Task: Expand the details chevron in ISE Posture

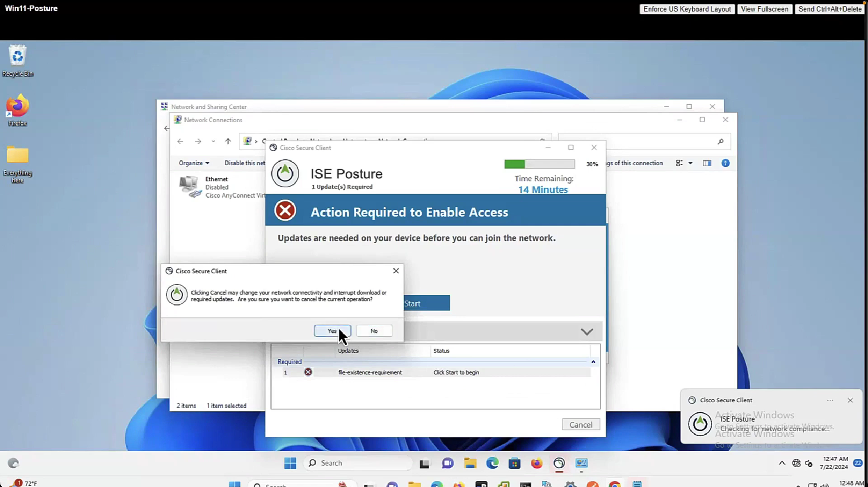Action: tap(586, 332)
